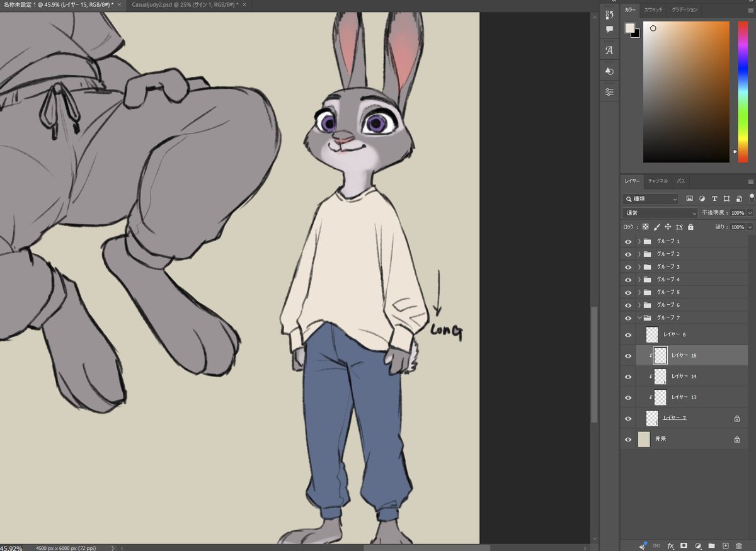The image size is (756, 551).
Task: Select the レイヤー 7 layer name
Action: point(675,418)
